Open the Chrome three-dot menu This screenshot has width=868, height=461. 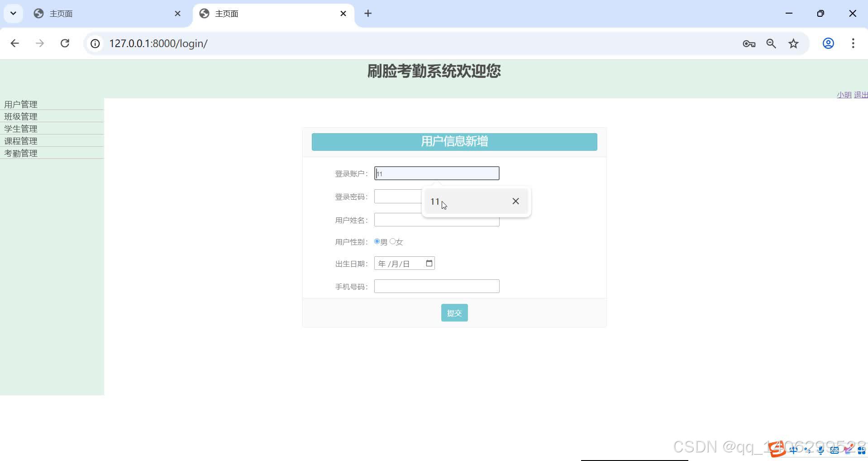(x=853, y=43)
